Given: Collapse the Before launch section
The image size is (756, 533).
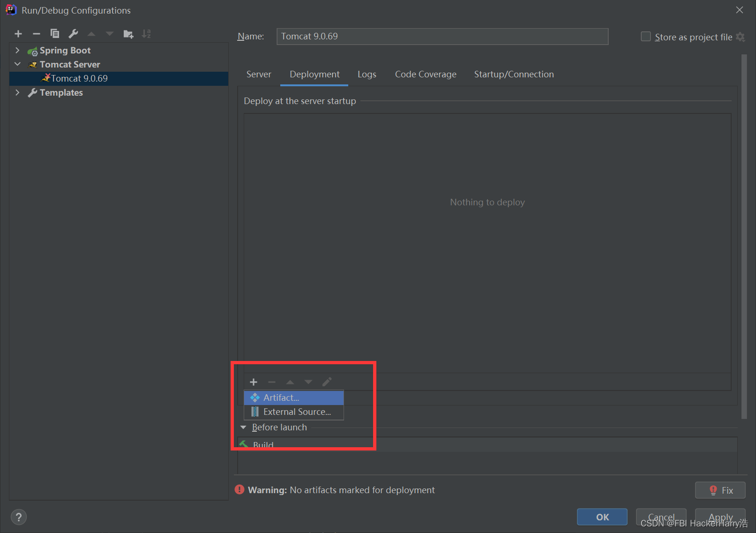Looking at the screenshot, I should coord(243,428).
